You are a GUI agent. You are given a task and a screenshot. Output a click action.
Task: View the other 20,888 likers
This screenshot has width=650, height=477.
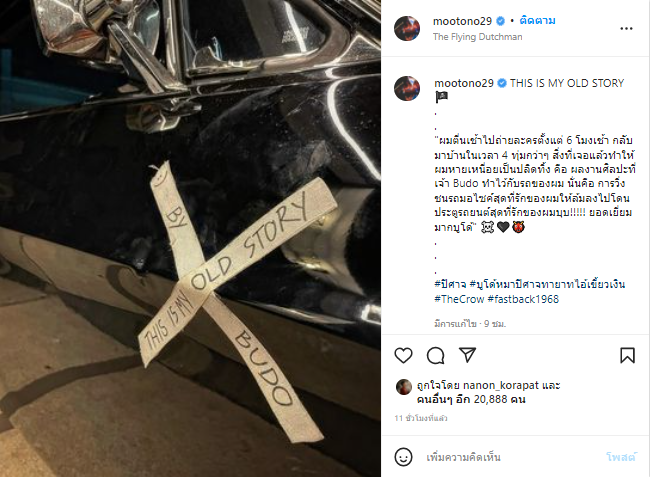click(x=471, y=400)
